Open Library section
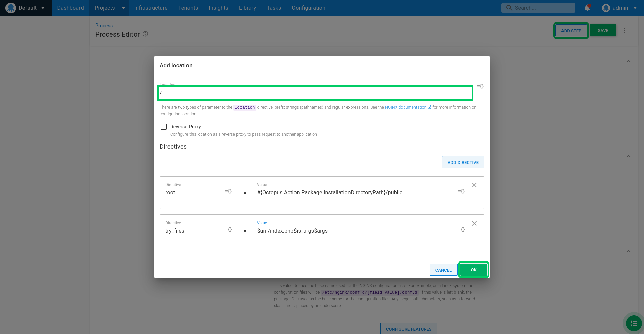 248,8
